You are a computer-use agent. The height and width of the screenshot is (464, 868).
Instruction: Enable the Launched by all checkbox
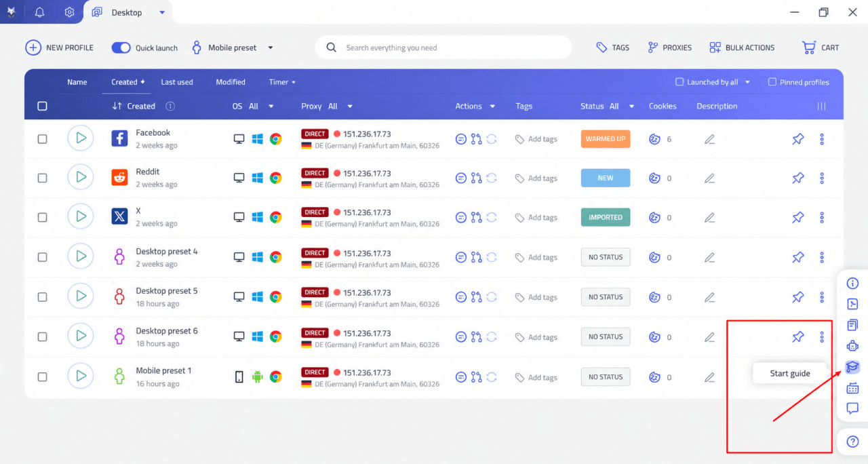click(x=679, y=82)
